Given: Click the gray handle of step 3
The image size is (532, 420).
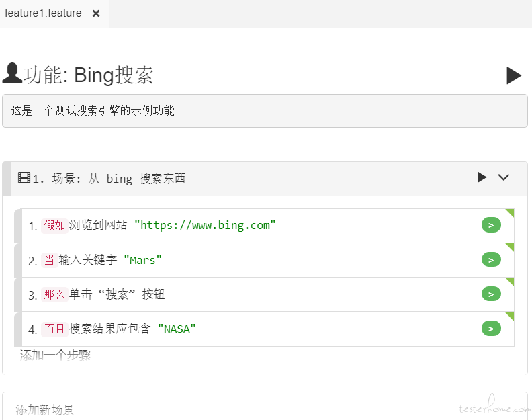Looking at the screenshot, I should pos(18,295).
